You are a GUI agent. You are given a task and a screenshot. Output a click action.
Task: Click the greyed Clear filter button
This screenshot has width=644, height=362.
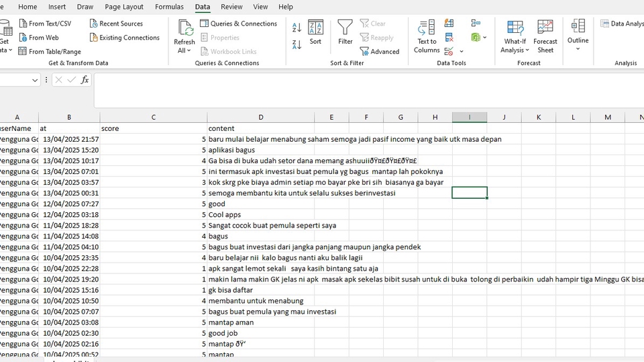[x=372, y=24]
